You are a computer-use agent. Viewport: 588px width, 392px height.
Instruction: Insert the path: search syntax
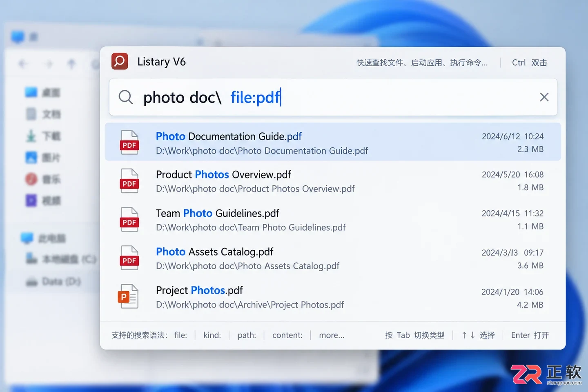pos(247,335)
